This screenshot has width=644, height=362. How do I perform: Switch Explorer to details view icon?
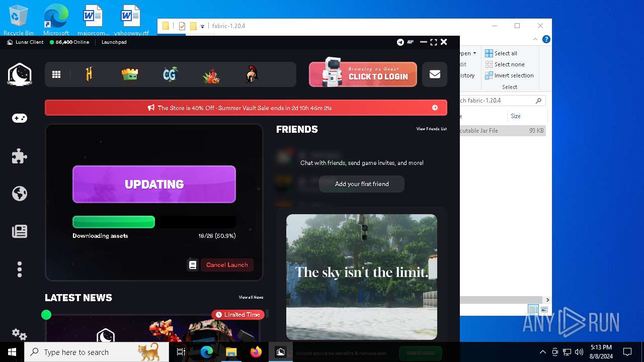[533, 310]
